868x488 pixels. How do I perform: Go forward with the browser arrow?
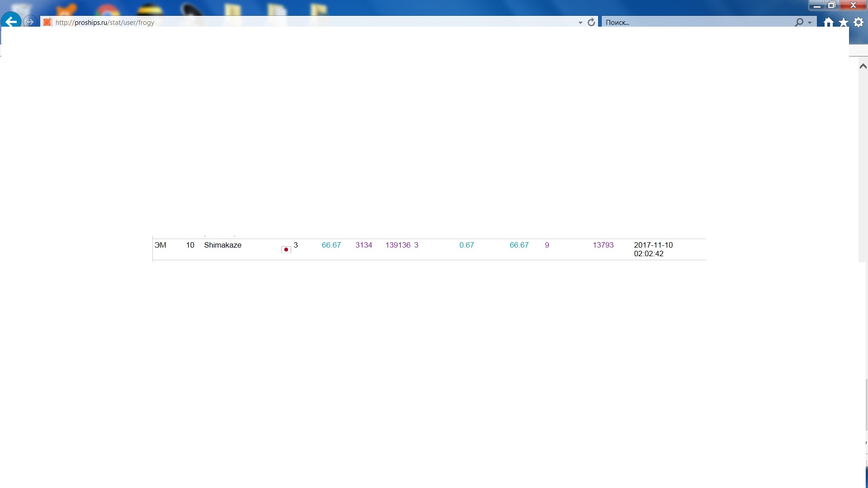tap(30, 22)
